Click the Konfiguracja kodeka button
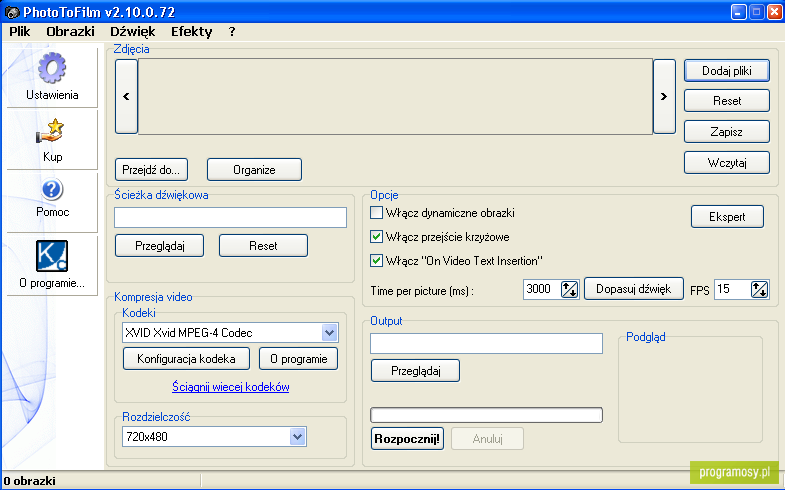Viewport: 785px width, 490px height. pos(186,359)
